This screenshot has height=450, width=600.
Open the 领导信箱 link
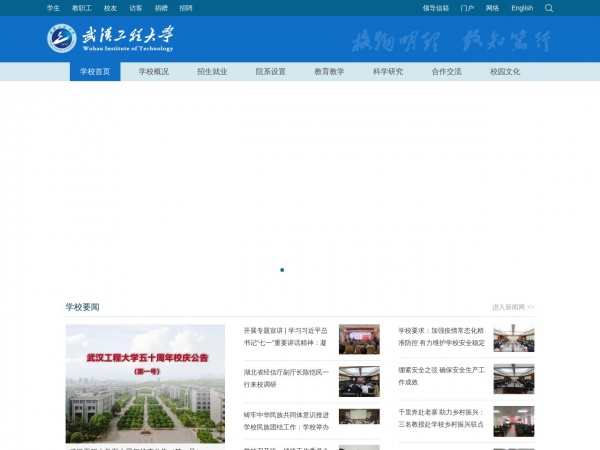(436, 8)
